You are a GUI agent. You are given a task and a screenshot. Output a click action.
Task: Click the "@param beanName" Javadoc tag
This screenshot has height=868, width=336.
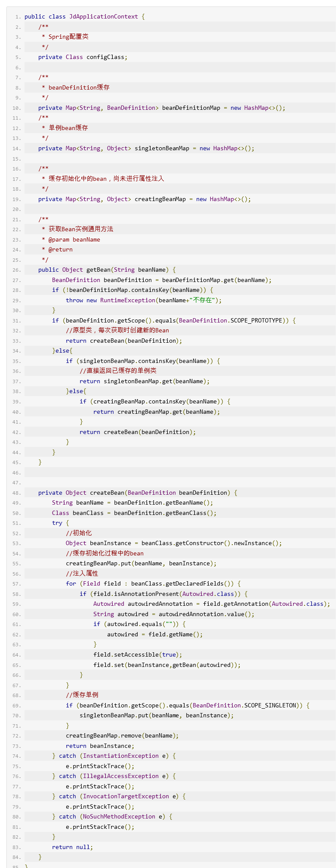74,240
